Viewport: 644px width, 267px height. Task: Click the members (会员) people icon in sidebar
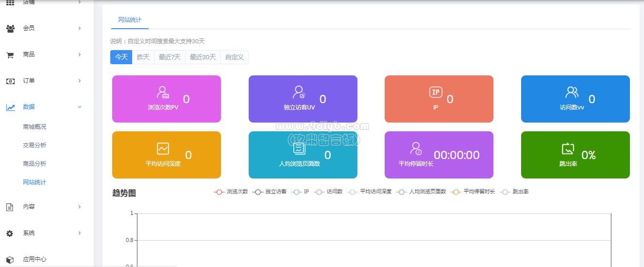click(x=10, y=29)
